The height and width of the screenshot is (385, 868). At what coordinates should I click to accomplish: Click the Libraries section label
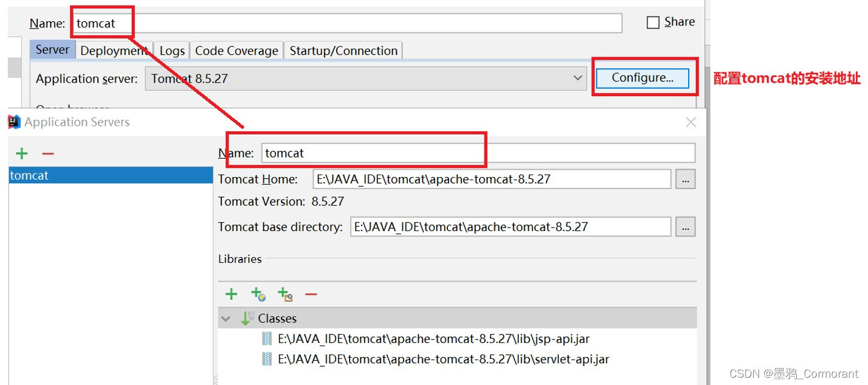point(240,259)
